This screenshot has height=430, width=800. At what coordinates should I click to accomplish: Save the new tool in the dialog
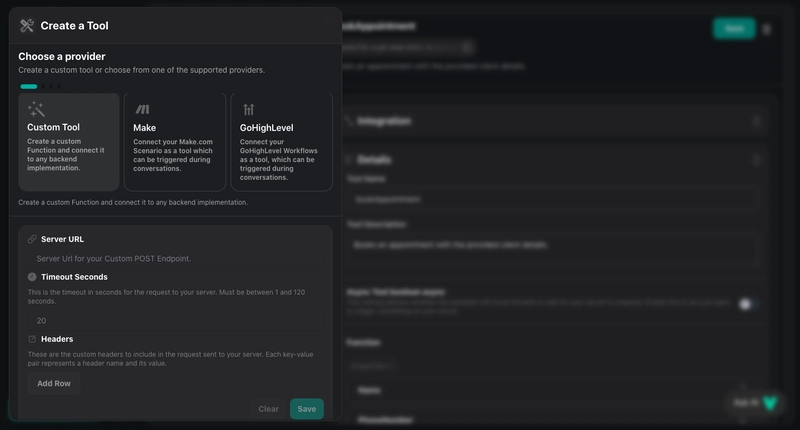[x=306, y=409]
